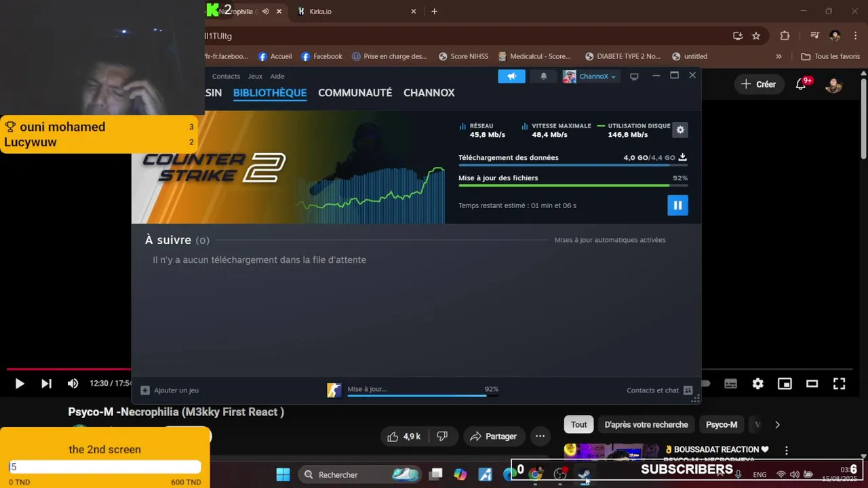Click the download icon beside 4,0 GO/4,4 GO
The width and height of the screenshot is (868, 488).
(x=683, y=157)
